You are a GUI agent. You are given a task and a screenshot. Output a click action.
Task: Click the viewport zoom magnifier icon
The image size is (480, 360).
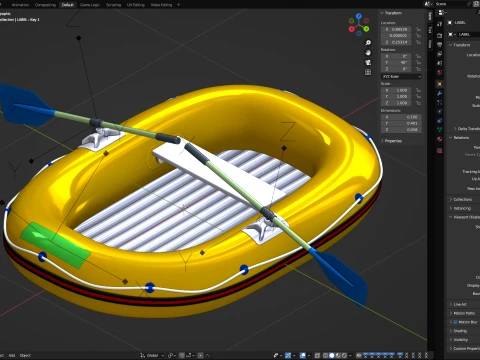click(x=368, y=43)
